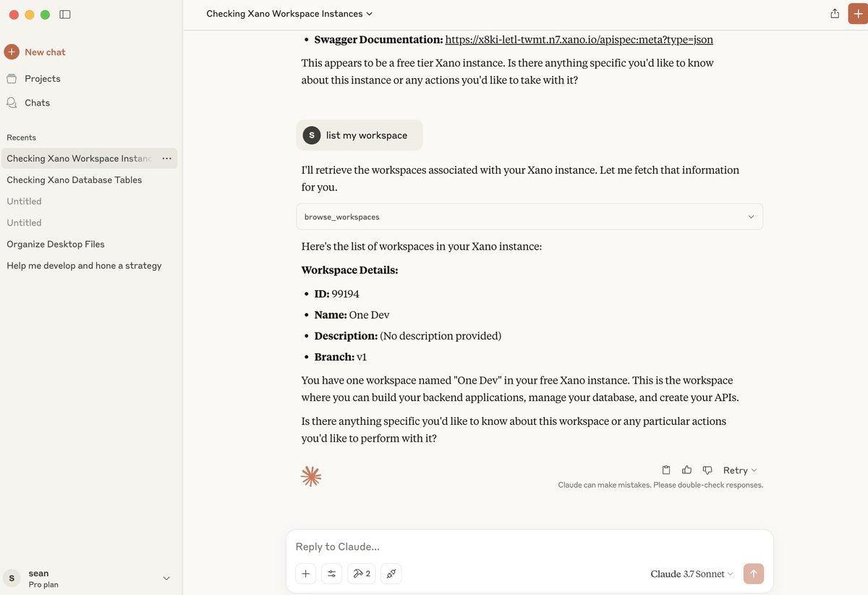This screenshot has height=595, width=868.
Task: Open the first Untitled recent chat
Action: click(x=25, y=201)
